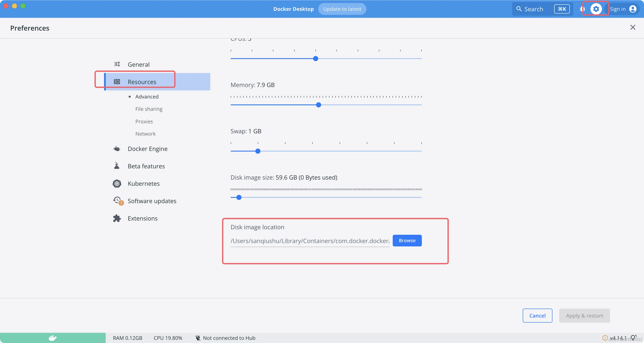Open File sharing sub-item

click(x=149, y=109)
